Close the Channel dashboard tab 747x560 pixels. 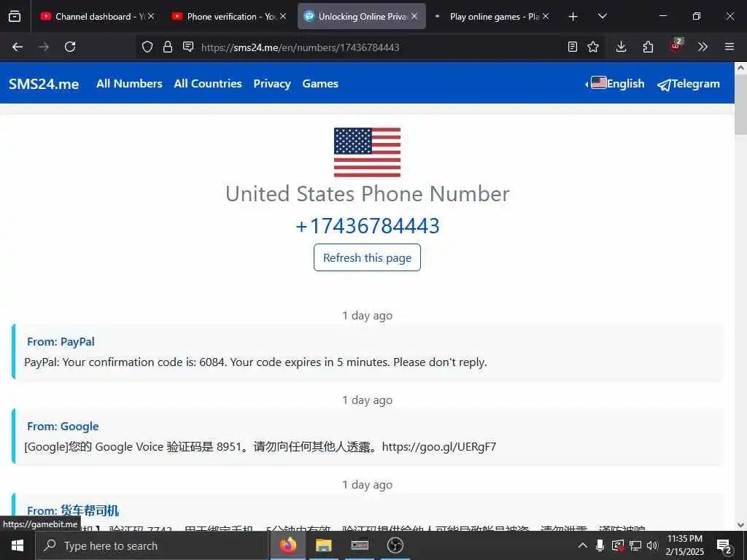(x=151, y=16)
